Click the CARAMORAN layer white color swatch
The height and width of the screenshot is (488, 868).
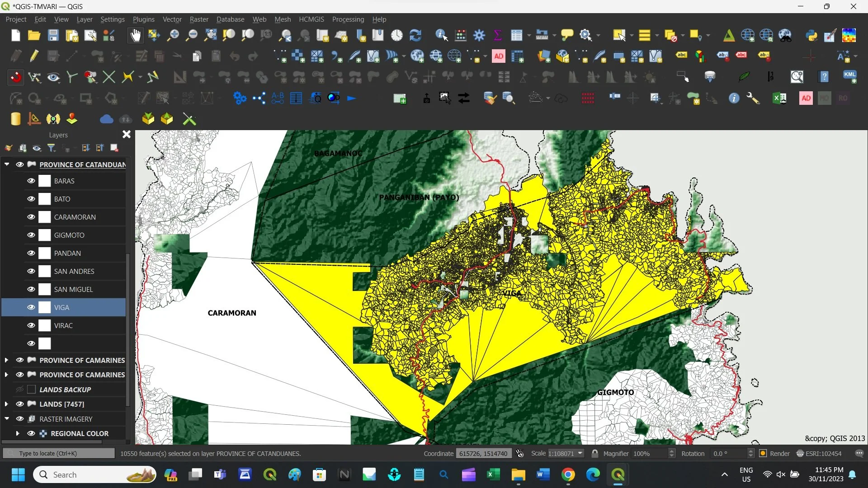coord(44,217)
